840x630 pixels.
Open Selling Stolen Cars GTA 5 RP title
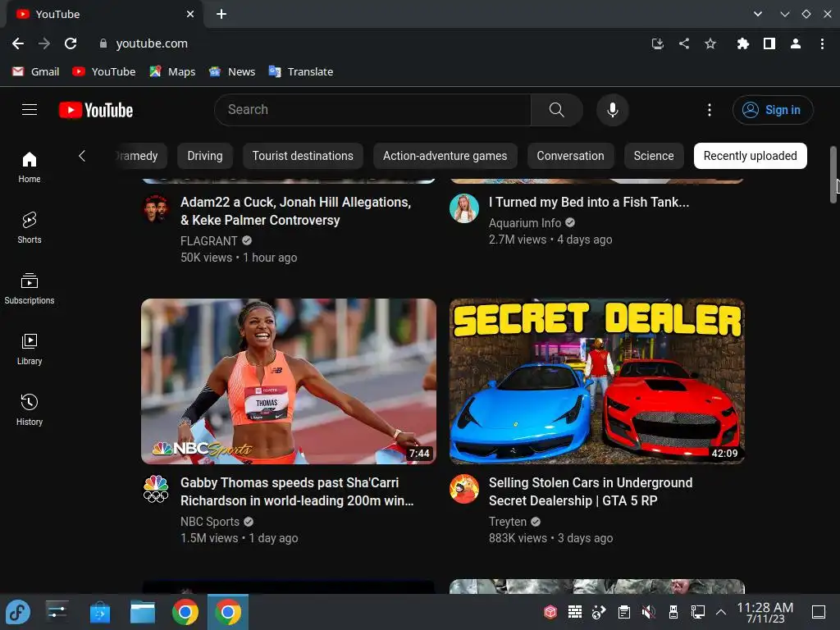point(591,491)
